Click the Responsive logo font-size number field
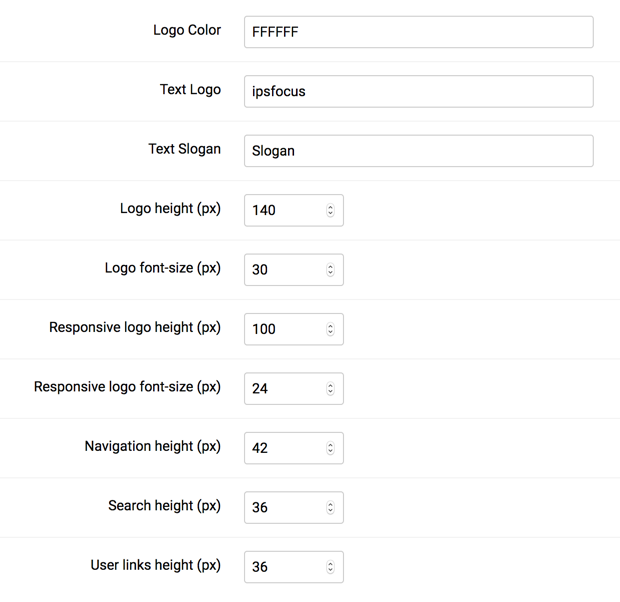Image resolution: width=620 pixels, height=602 pixels. [x=283, y=388]
